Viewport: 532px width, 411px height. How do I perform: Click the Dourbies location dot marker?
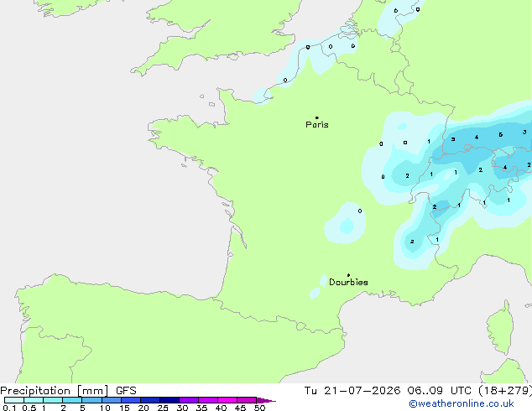(348, 275)
